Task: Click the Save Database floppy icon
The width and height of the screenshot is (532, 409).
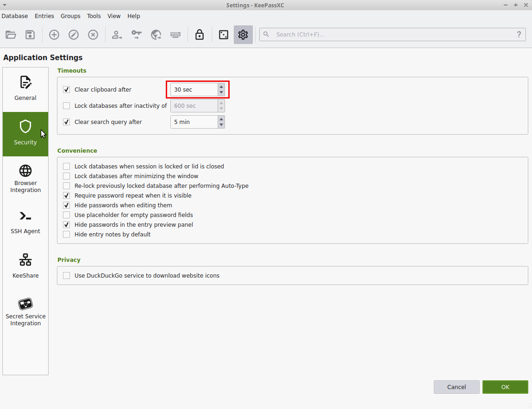Action: (x=30, y=35)
